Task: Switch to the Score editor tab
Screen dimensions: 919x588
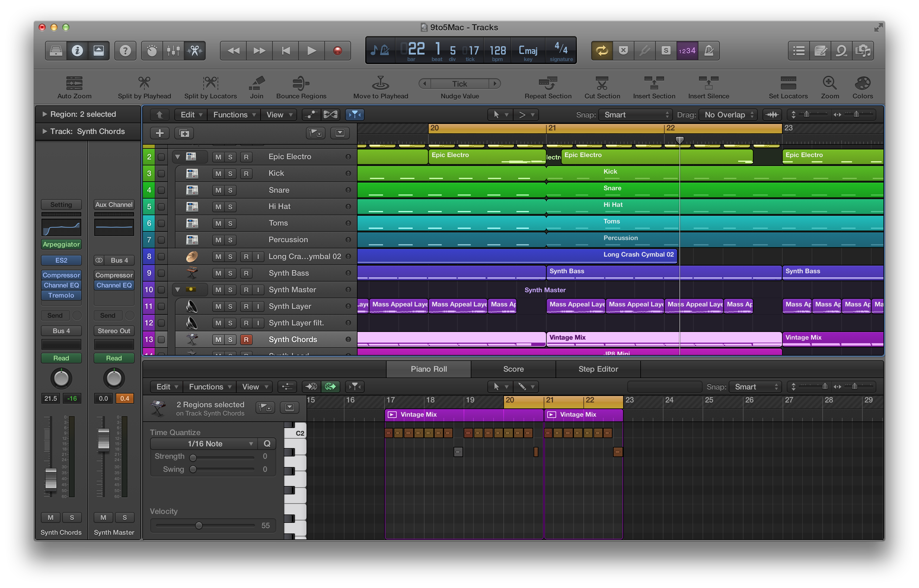Action: click(513, 369)
